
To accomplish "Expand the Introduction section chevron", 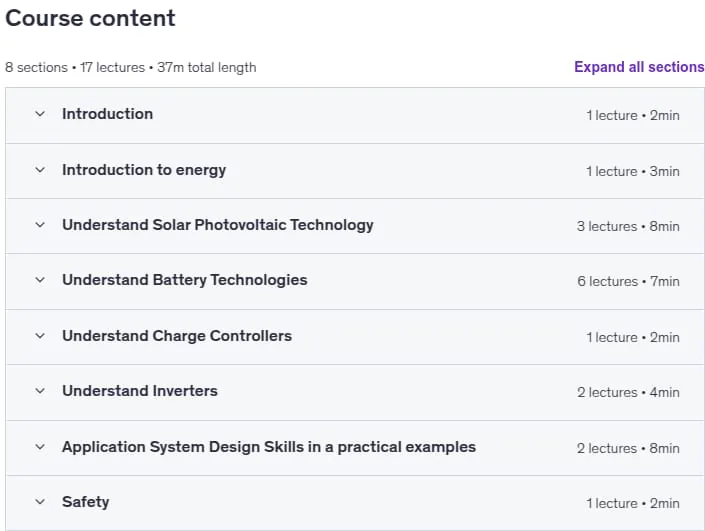I will 40,114.
